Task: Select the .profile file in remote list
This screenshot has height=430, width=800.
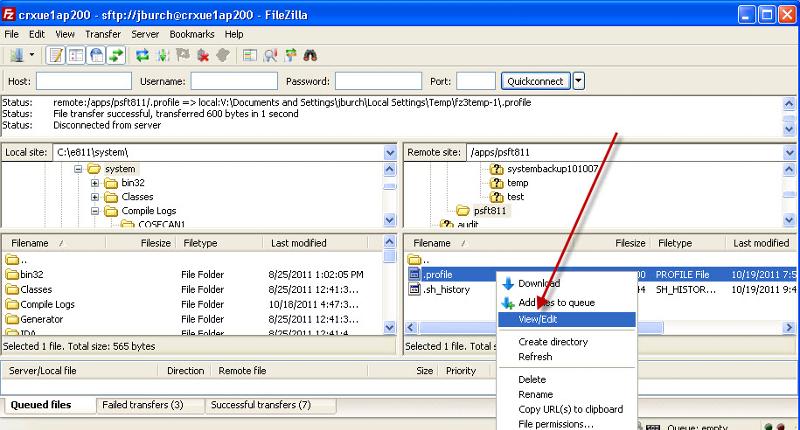Action: tap(438, 274)
